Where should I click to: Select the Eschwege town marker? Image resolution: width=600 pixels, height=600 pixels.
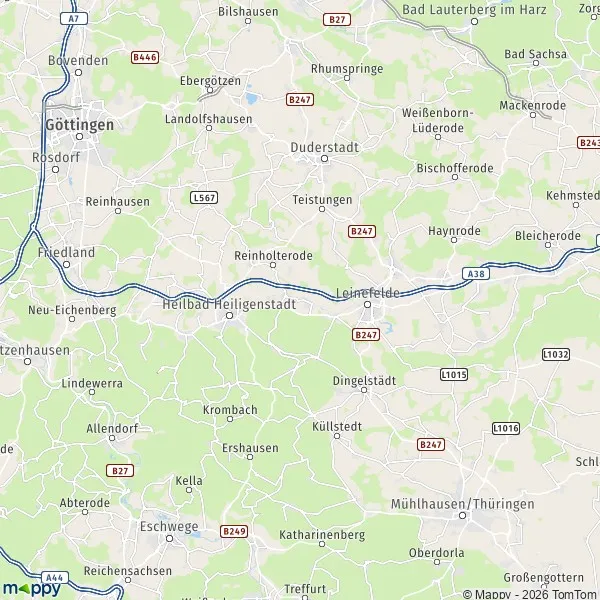click(x=169, y=538)
